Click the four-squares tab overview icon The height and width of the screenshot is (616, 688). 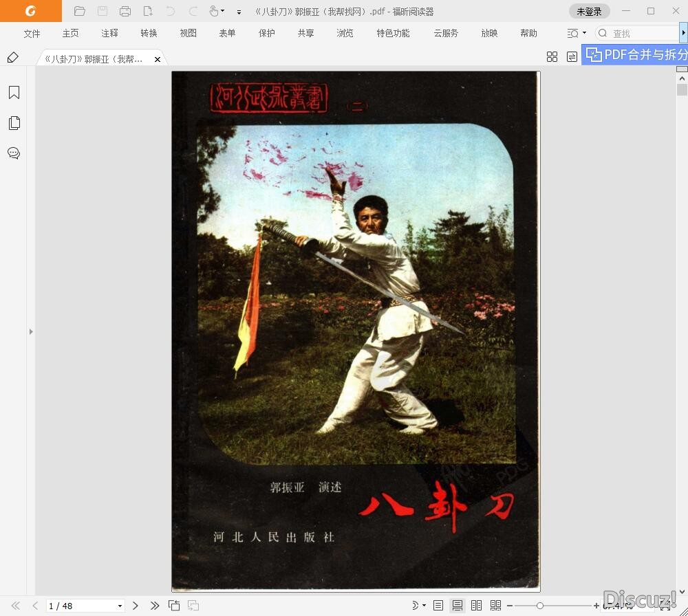[x=552, y=56]
